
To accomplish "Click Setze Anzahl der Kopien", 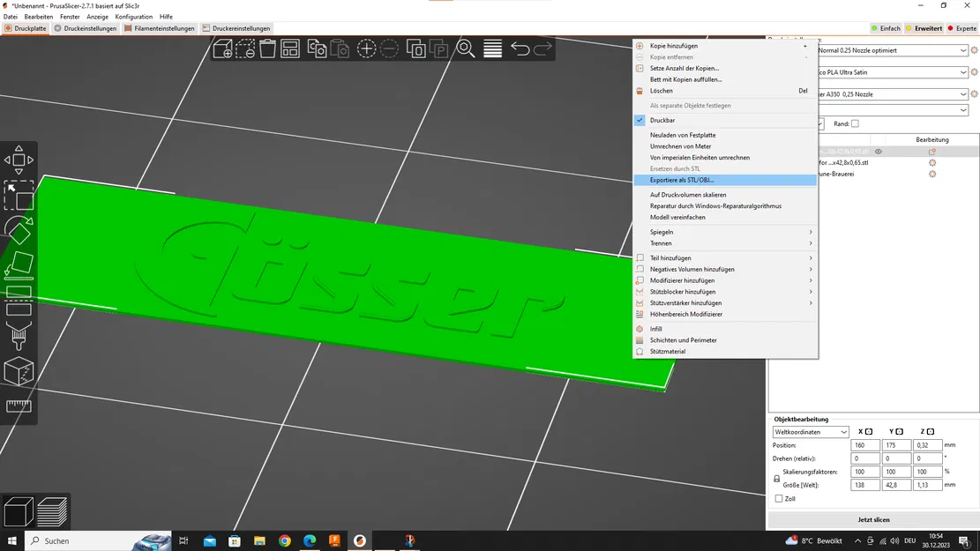I will click(725, 68).
